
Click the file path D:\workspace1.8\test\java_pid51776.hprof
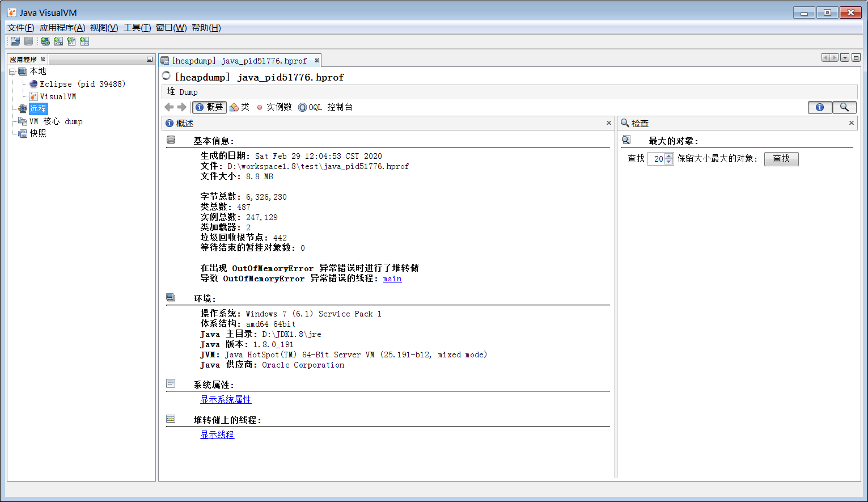point(318,166)
